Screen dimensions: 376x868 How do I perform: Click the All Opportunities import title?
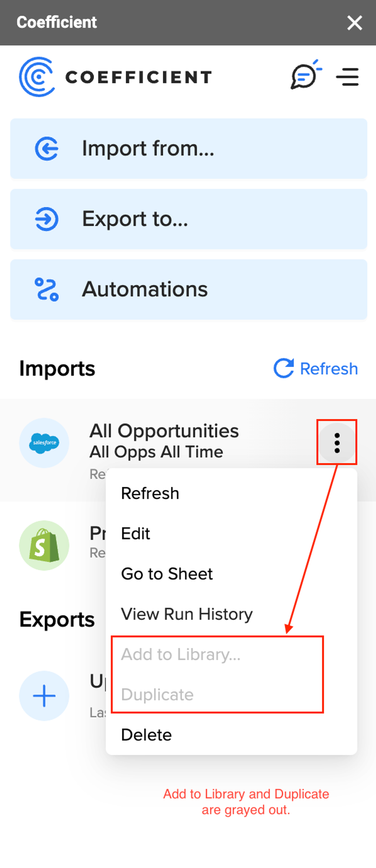coord(164,431)
